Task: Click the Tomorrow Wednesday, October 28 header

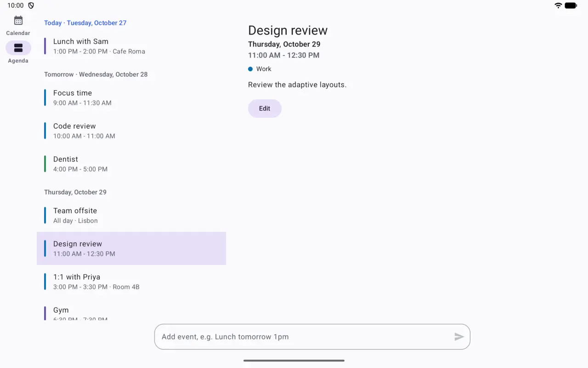Action: point(96,75)
